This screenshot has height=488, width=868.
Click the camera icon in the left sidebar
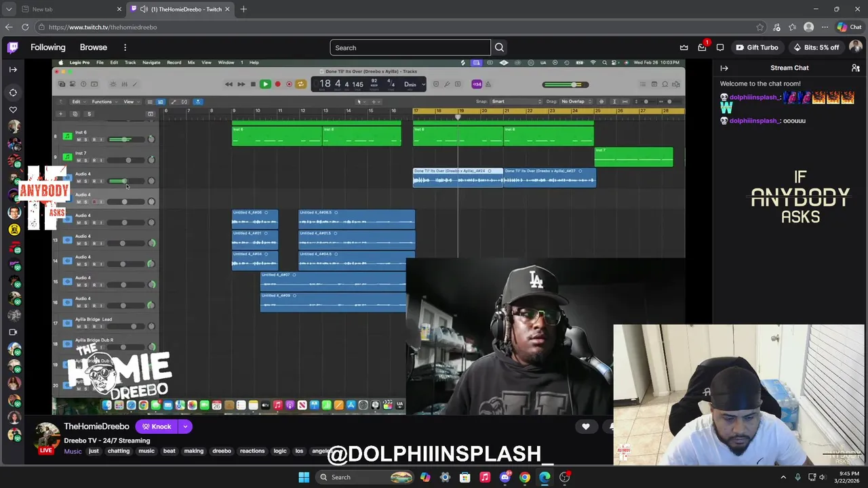coord(13,332)
